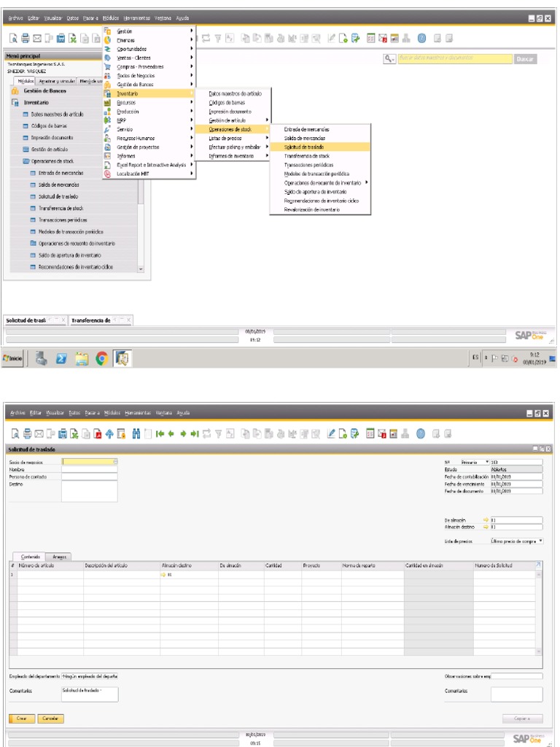Export to PDF from Solicitud de traslado toolbar
This screenshot has height=747, width=560.
point(98,433)
